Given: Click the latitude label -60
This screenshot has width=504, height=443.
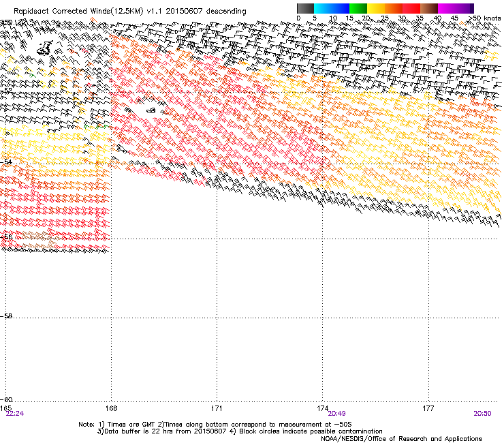Looking at the screenshot, I should (x=5, y=399).
